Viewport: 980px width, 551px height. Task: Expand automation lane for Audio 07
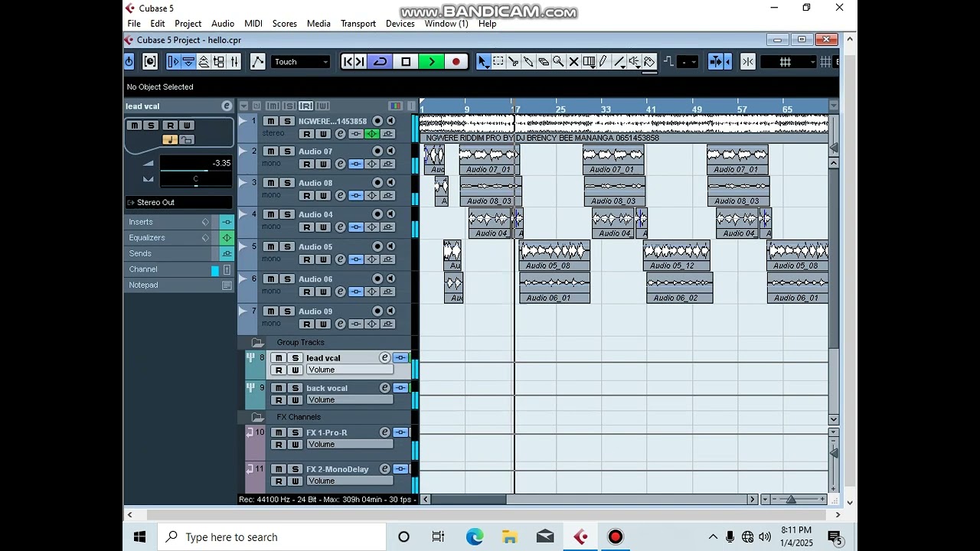(x=243, y=152)
